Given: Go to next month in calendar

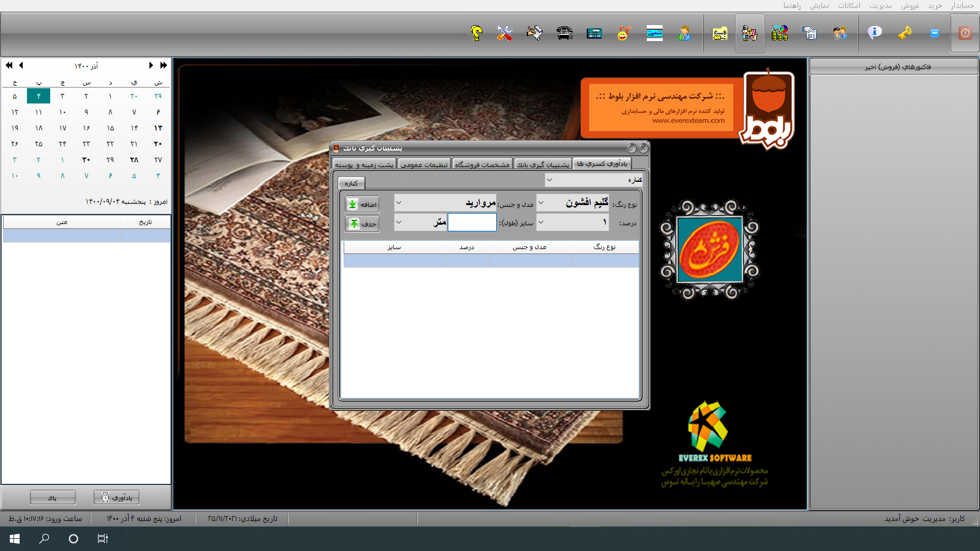Looking at the screenshot, I should 21,66.
